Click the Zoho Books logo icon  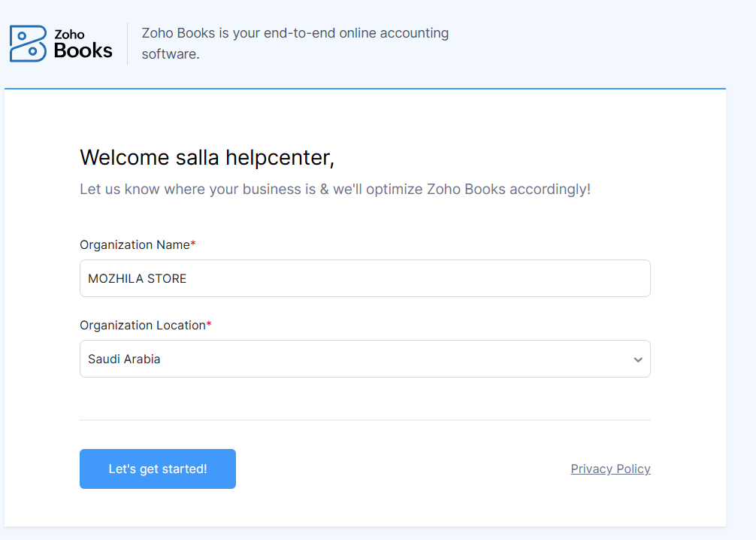[x=28, y=44]
